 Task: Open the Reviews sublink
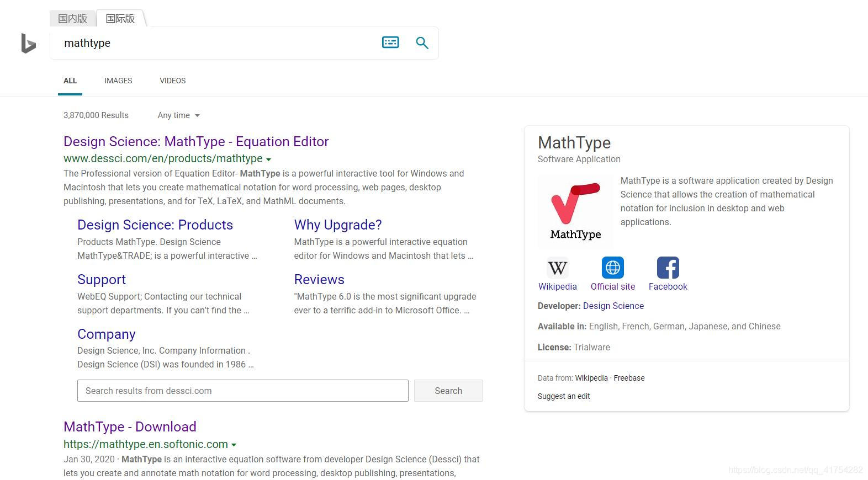[x=319, y=280]
